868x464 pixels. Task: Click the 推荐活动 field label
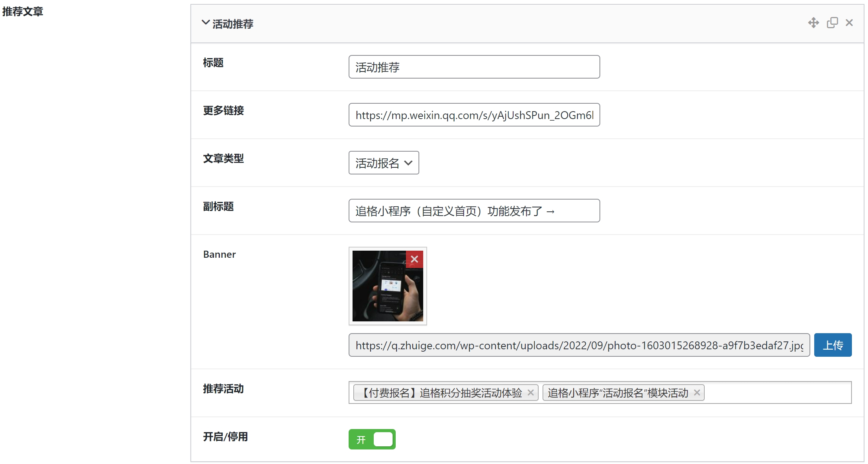tap(223, 389)
